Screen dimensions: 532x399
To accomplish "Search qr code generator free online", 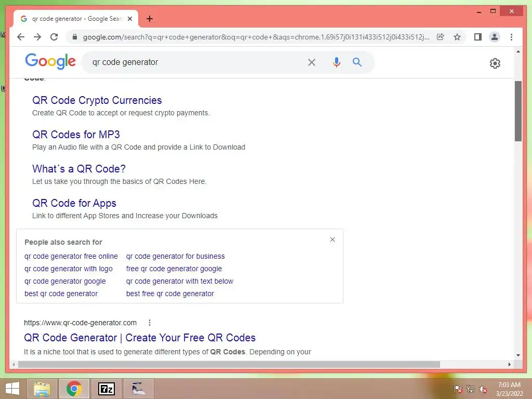I will (x=71, y=256).
